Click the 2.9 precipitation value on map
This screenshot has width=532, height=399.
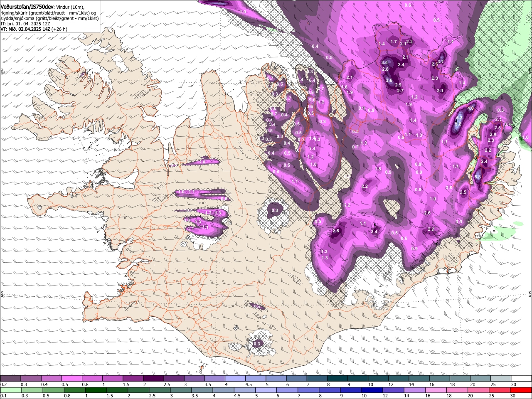point(398,85)
